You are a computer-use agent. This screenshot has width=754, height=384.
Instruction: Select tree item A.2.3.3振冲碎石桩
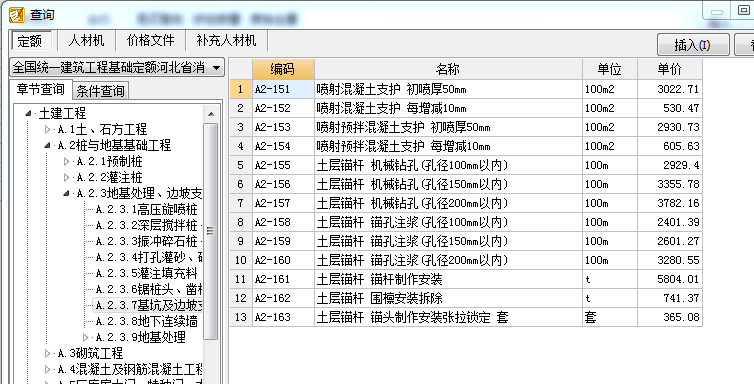click(146, 241)
